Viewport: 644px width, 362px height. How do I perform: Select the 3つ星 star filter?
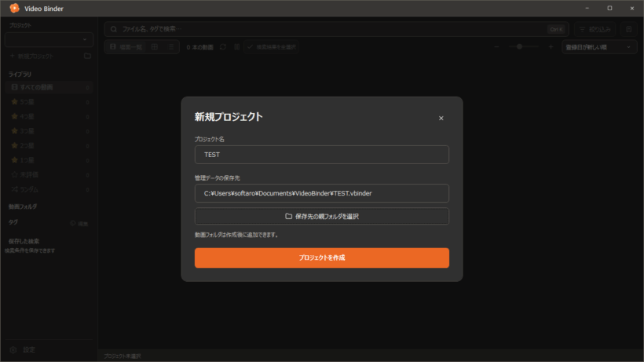point(49,131)
